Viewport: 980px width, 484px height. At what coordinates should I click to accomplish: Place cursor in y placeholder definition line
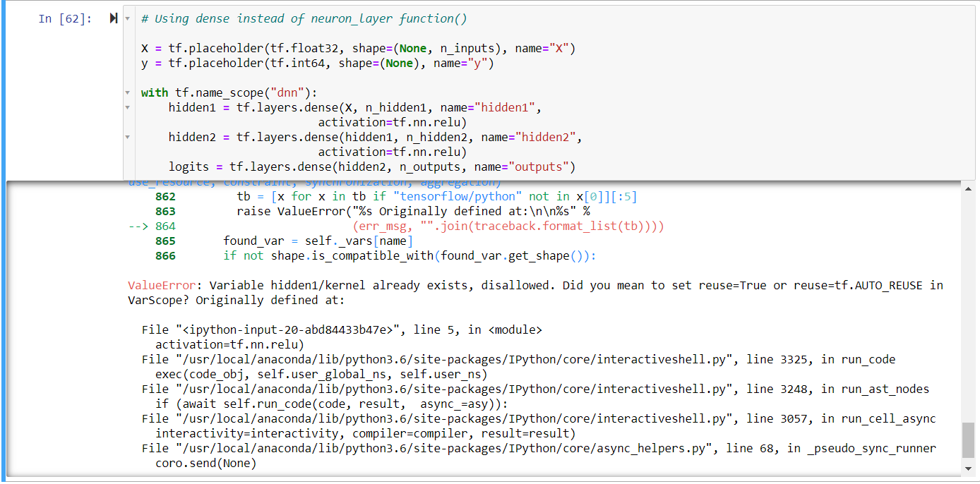(317, 63)
